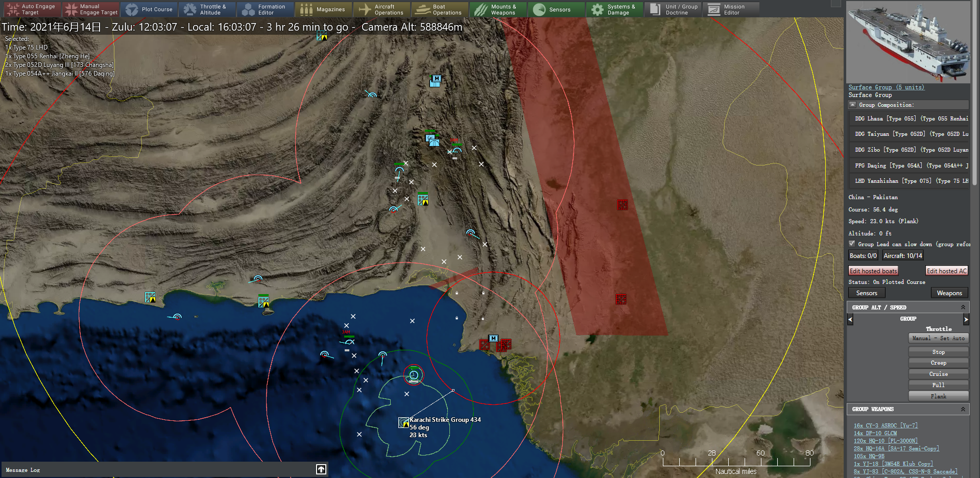980x478 pixels.
Task: Expand the Message Log with arrow icon
Action: 321,469
